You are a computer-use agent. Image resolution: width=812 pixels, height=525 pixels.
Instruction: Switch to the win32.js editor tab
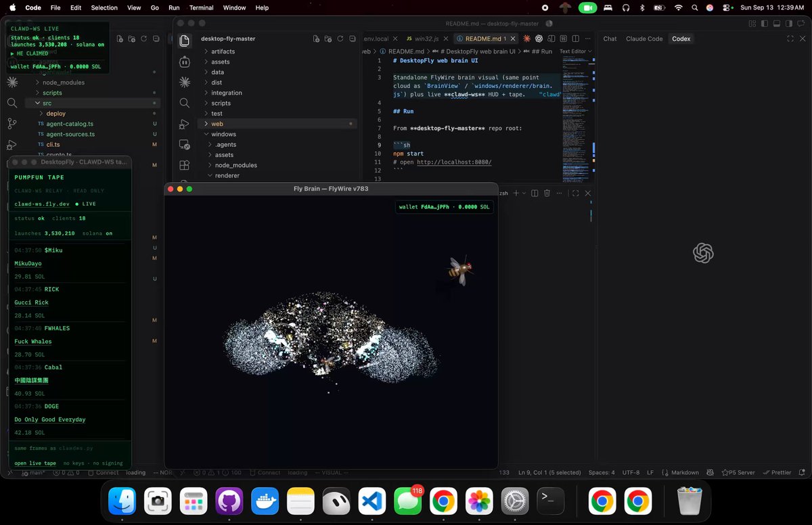point(426,39)
